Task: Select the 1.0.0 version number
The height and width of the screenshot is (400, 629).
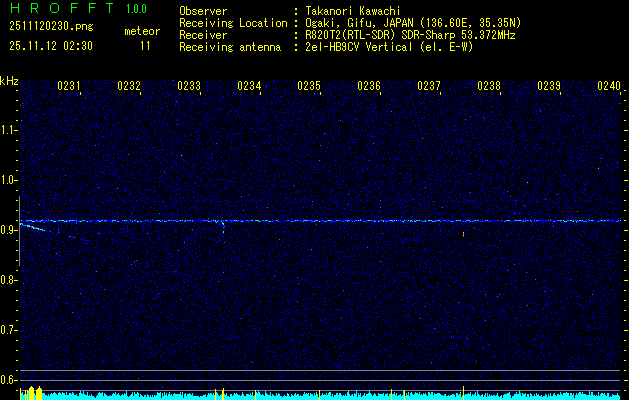Action: [x=139, y=10]
